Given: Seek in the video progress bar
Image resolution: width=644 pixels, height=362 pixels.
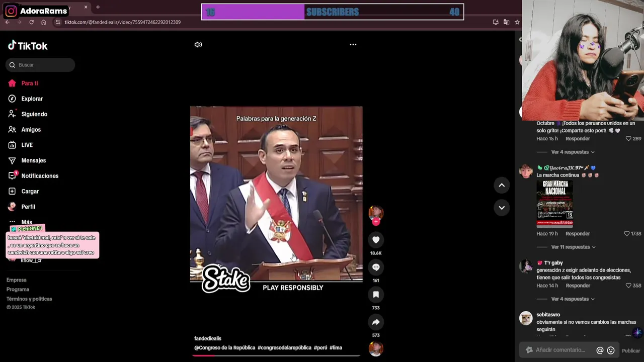Looking at the screenshot, I should pos(276,355).
